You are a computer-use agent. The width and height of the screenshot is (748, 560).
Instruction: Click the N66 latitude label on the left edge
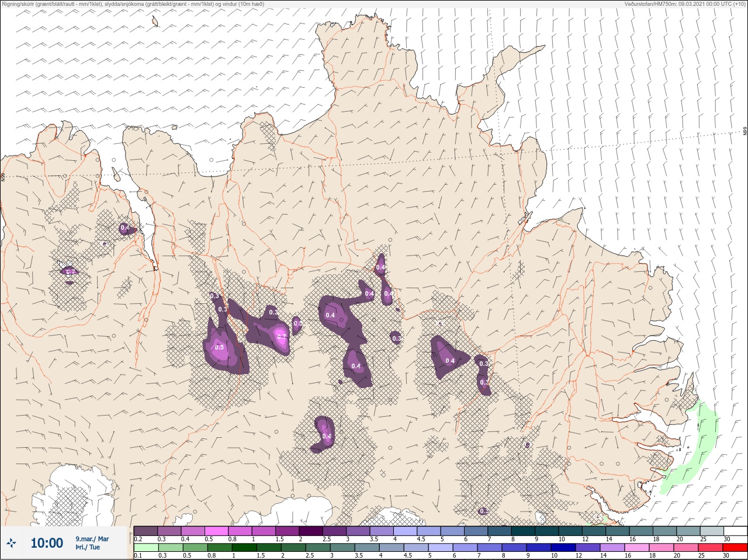coord(3,177)
